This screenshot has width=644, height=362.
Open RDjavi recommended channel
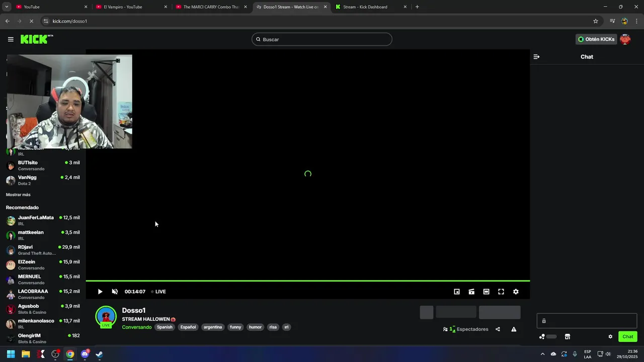click(x=43, y=250)
